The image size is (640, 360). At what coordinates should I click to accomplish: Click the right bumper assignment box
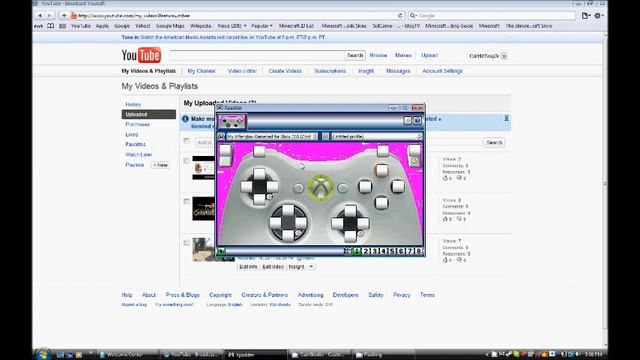tap(382, 151)
